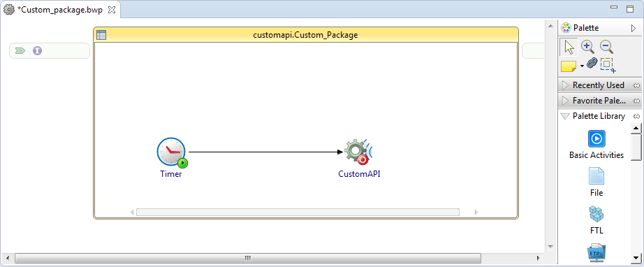644x267 pixels.
Task: Select the CustomAPI activity gear icon
Action: 358,152
